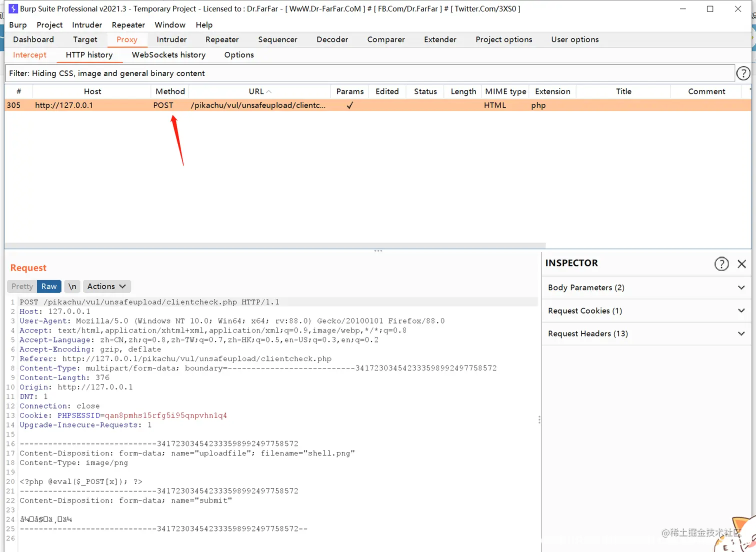This screenshot has width=756, height=552.
Task: Click the panel splitter dots handle
Action: pos(378,250)
